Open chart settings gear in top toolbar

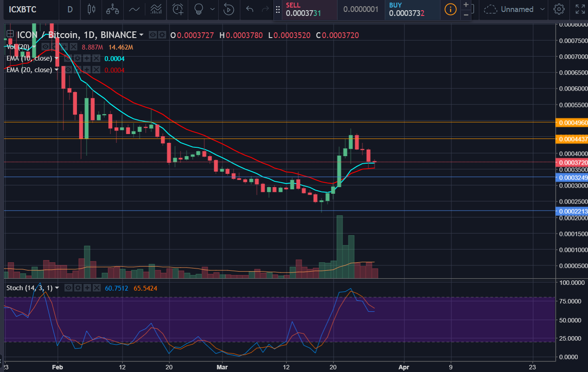click(559, 9)
